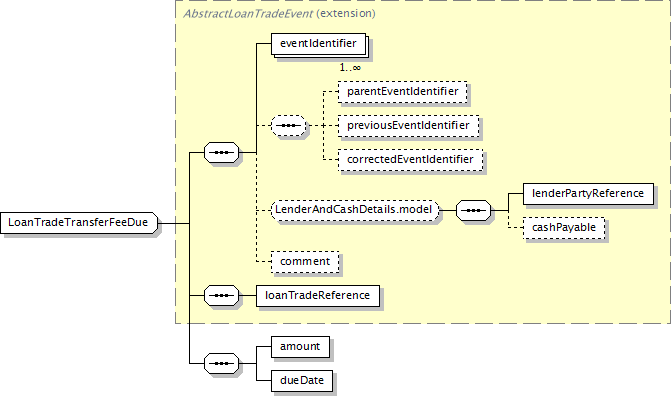Open the AbstractLoanTradeEvent extension type label
This screenshot has width=671, height=397.
(x=248, y=14)
